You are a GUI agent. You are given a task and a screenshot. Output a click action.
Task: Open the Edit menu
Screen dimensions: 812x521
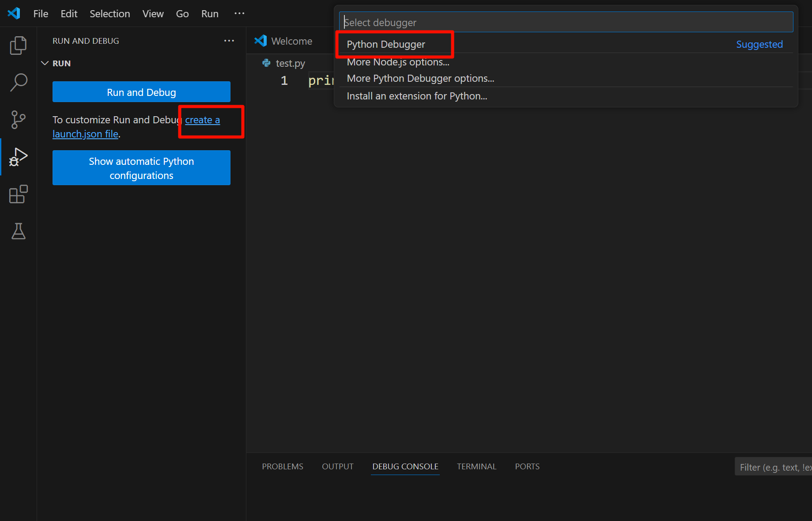click(x=69, y=14)
